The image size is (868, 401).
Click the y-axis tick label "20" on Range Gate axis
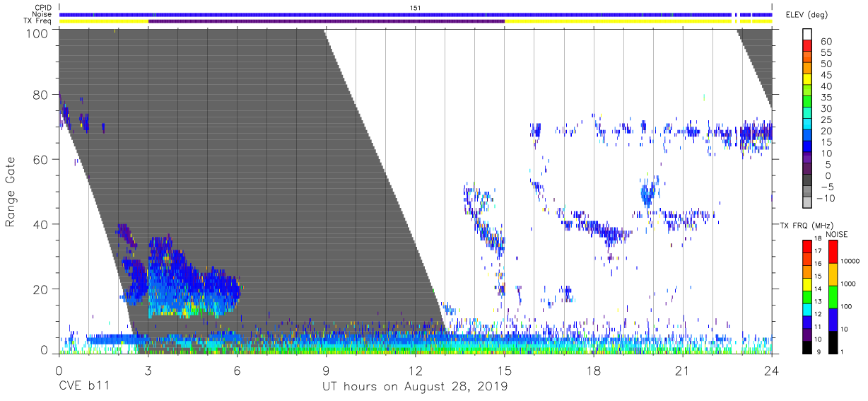[41, 289]
